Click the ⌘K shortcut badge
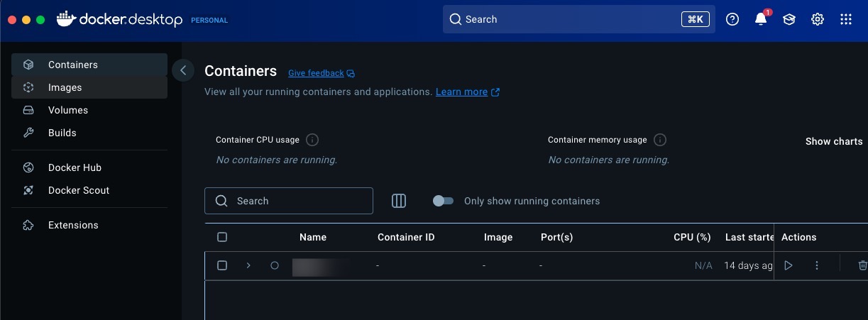 click(x=695, y=19)
